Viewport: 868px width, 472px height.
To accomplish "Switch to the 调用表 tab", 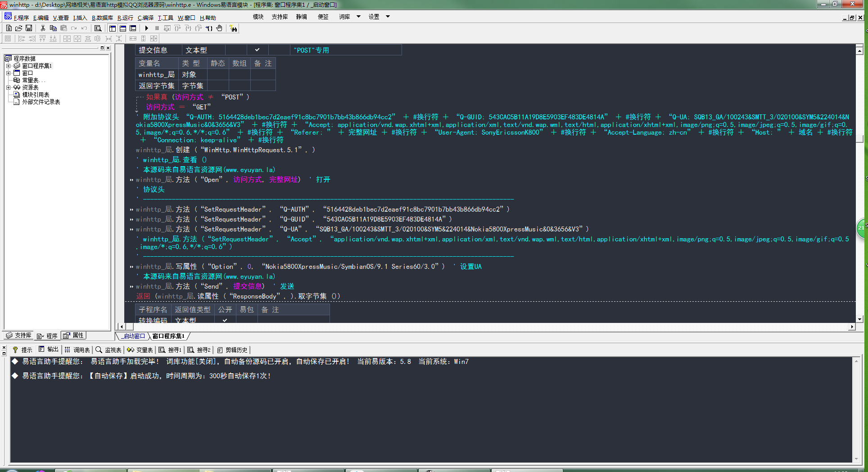I will point(77,350).
